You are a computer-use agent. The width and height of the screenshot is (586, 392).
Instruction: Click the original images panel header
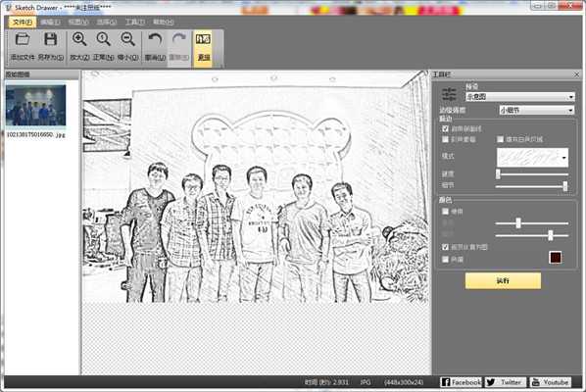[42, 74]
